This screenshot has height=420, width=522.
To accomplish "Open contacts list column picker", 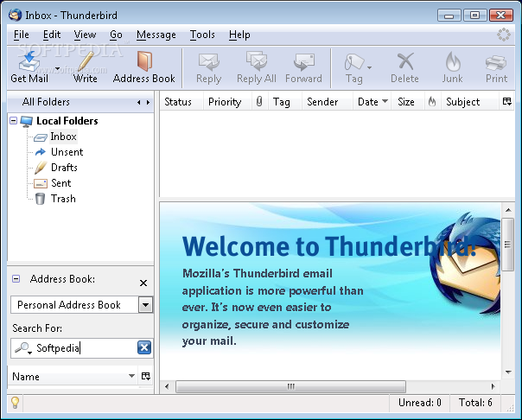I will coord(146,377).
